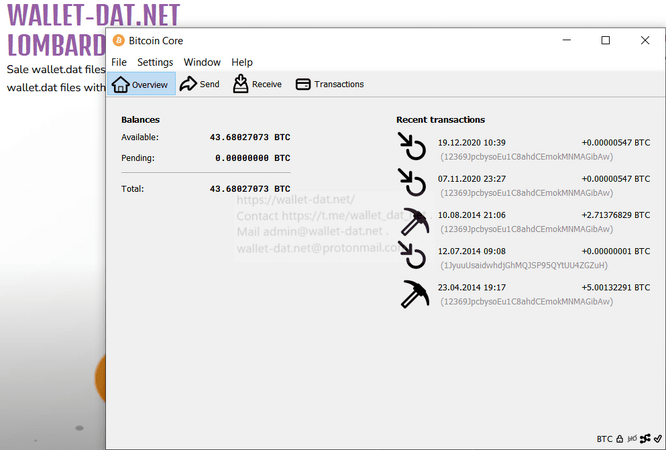Select the transaction dated 07.11.2020 23:27
The width and height of the screenshot is (666, 450).
coord(523,184)
